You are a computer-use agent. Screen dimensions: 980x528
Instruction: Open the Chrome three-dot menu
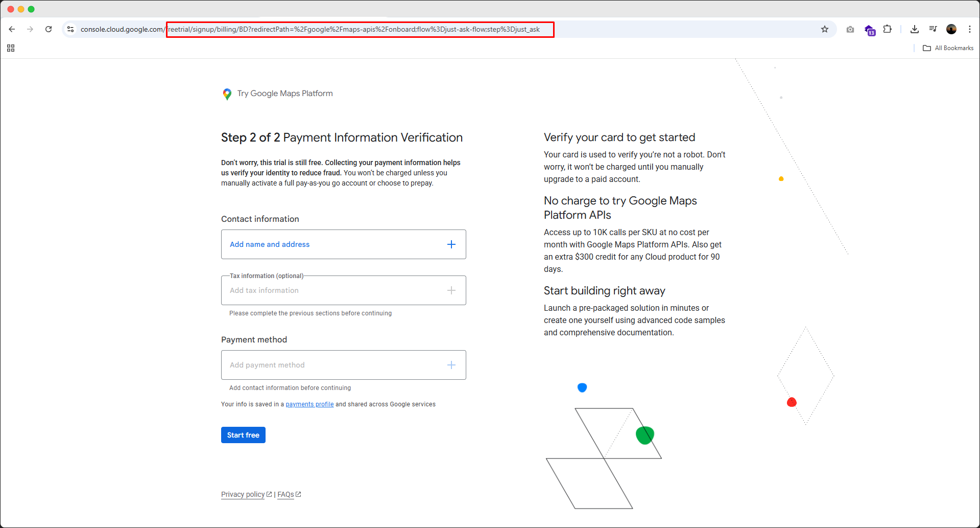pos(970,29)
